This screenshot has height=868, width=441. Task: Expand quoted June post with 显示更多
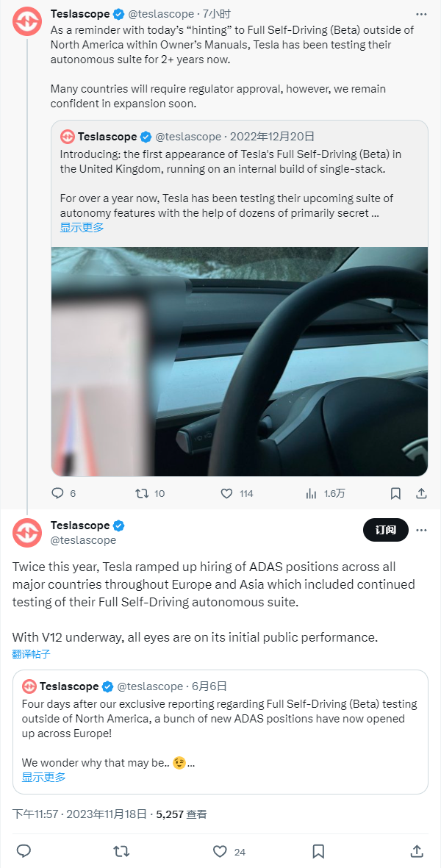click(x=43, y=777)
